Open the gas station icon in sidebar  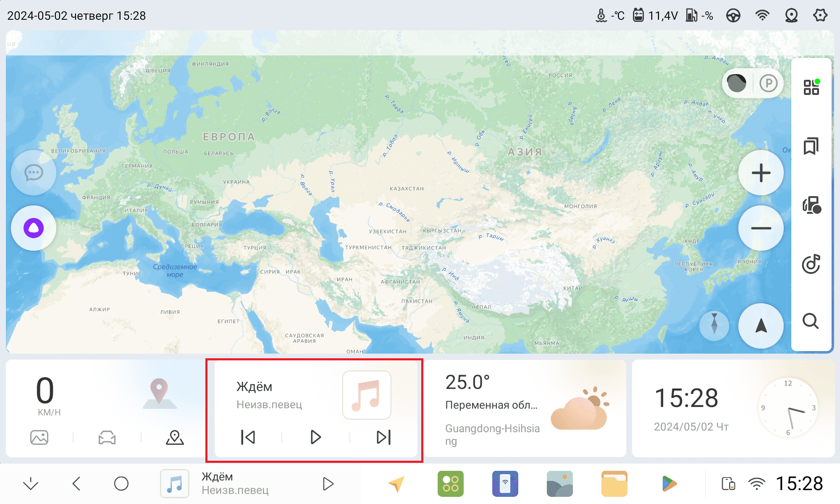(x=811, y=205)
